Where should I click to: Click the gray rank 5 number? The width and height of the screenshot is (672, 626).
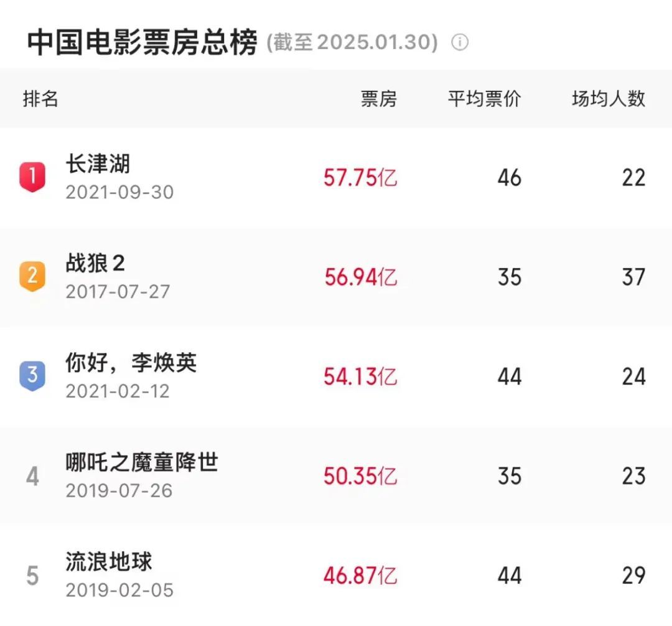[32, 576]
